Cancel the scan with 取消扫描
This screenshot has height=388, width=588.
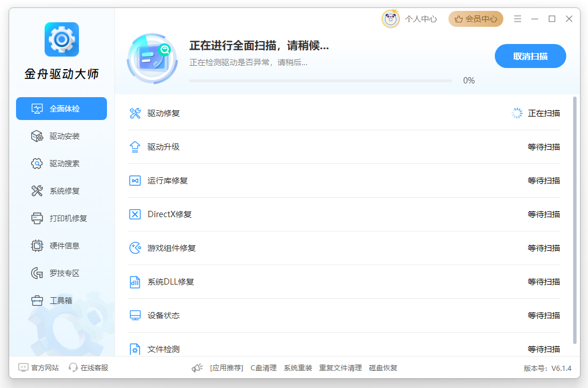(530, 56)
